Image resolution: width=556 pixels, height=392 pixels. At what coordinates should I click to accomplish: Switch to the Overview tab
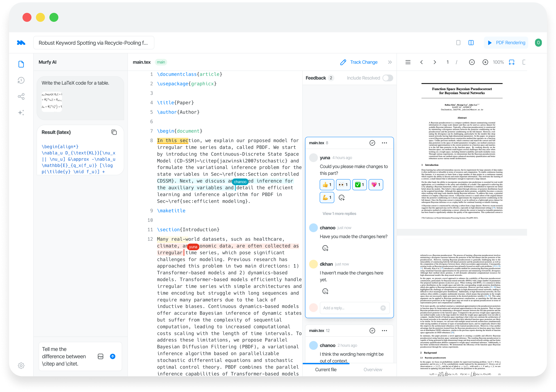click(373, 370)
